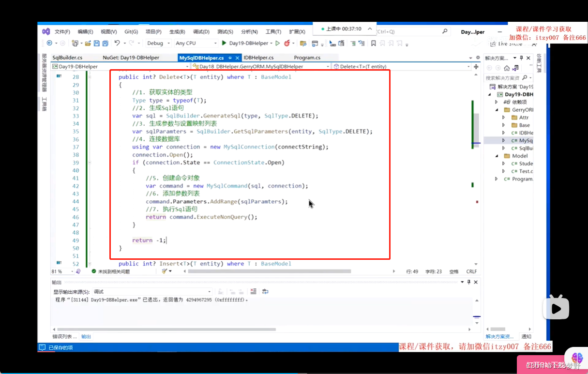
Task: Open the 服务器资源管理器 side tab
Action: [x=44, y=73]
